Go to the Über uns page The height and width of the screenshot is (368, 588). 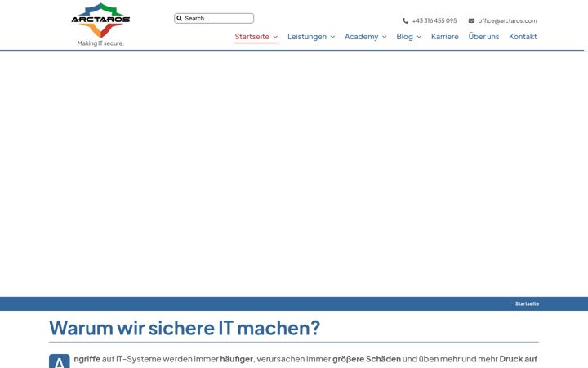[483, 37]
